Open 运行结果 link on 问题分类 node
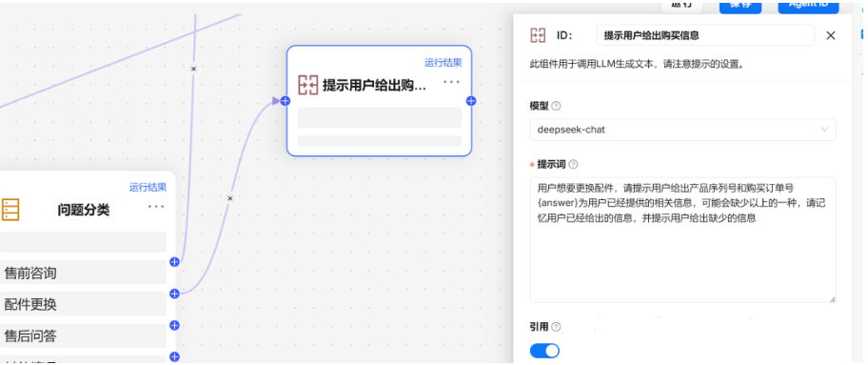This screenshot has height=365, width=868. click(148, 188)
